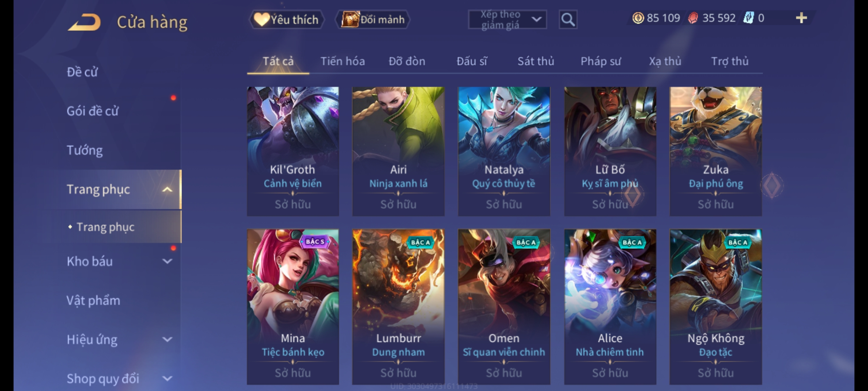The height and width of the screenshot is (391, 868).
Task: Tap the back arrow icon beside Cửa hàng
Action: click(x=84, y=22)
